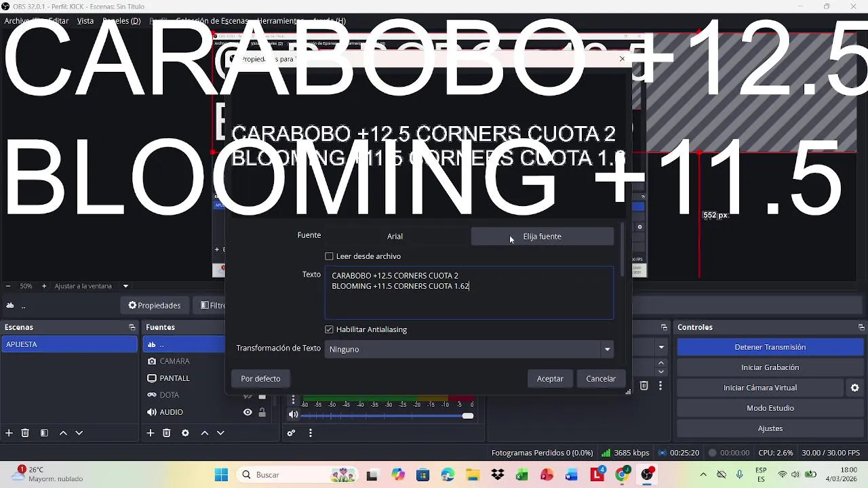Open the Paneles menu
The image size is (868, 488).
point(121,21)
